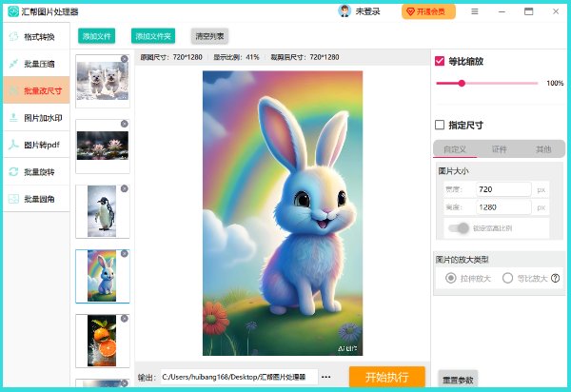Select the orange fruit thumbnail
This screenshot has width=571, height=392.
click(103, 341)
